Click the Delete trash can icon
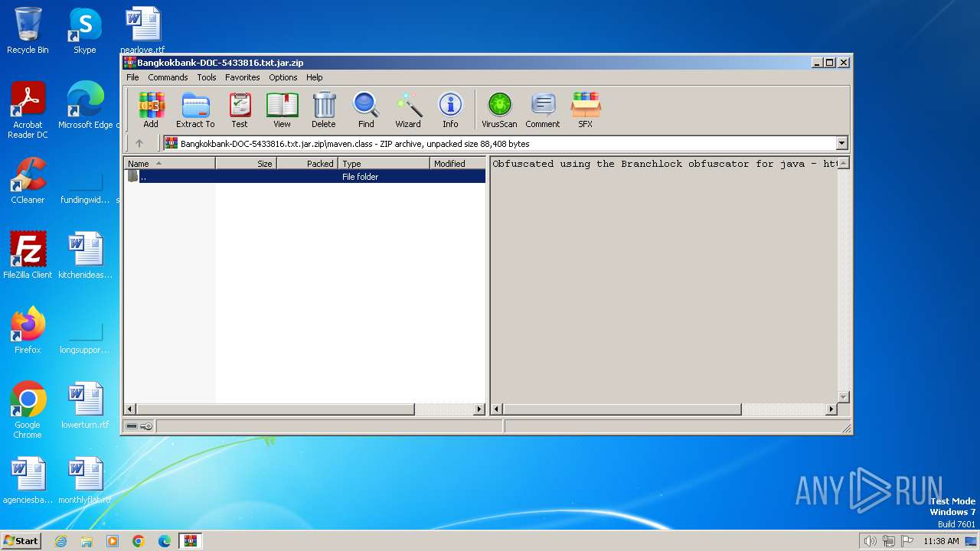980x551 pixels. coord(324,109)
